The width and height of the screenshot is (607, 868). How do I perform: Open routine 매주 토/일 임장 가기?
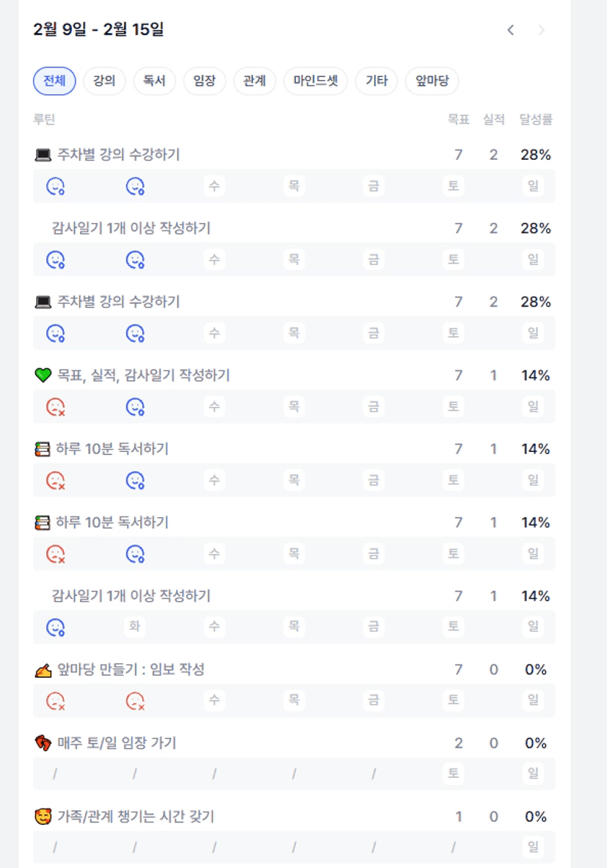coord(117,743)
